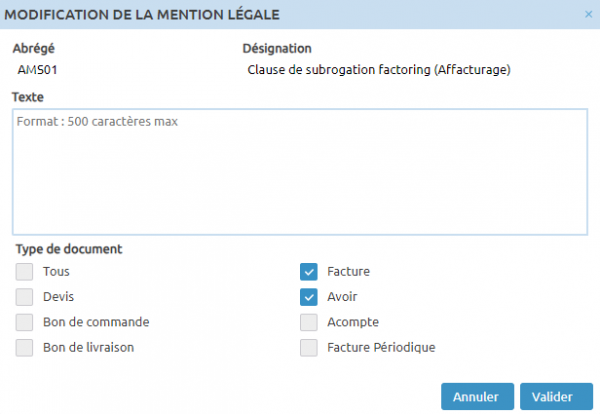Screen dimensions: 600x414
Task: Check the Tous document type checkbox
Action: tap(24, 271)
